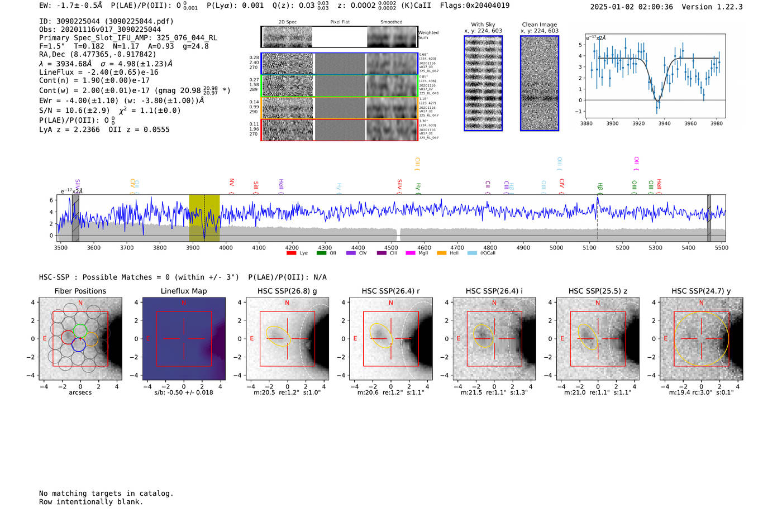Click "Row intentionally blank." text
The image size is (782, 532).
click(91, 502)
